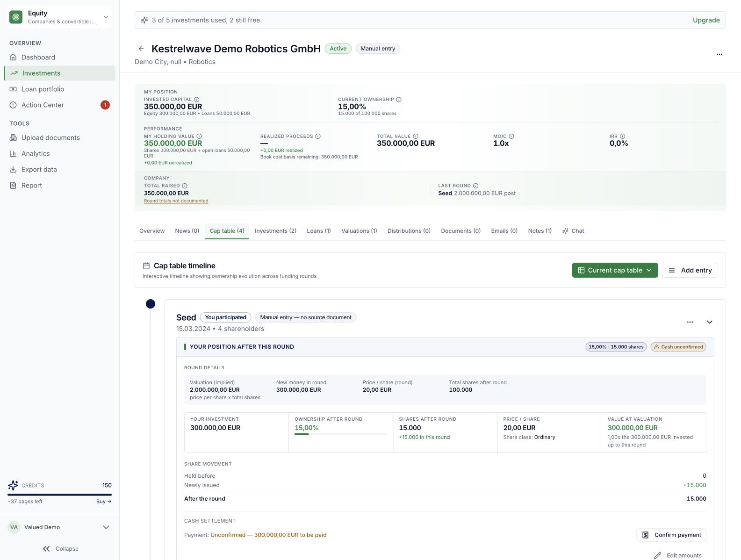741x560 pixels.
Task: Click the VA user avatar
Action: click(x=14, y=527)
